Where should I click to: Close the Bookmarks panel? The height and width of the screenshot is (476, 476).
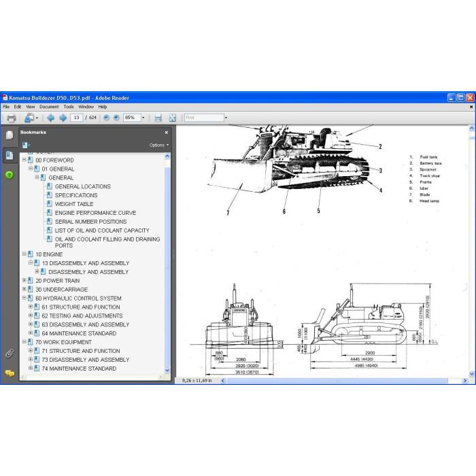tap(167, 133)
